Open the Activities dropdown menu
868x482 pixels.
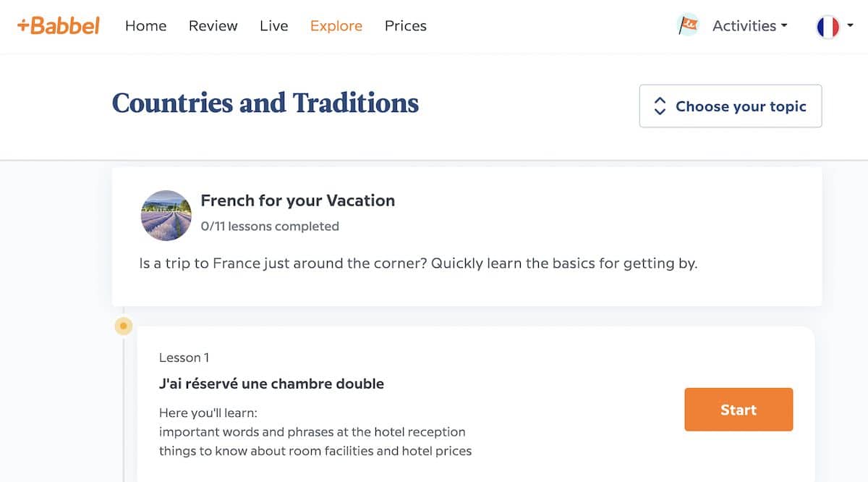coord(749,25)
